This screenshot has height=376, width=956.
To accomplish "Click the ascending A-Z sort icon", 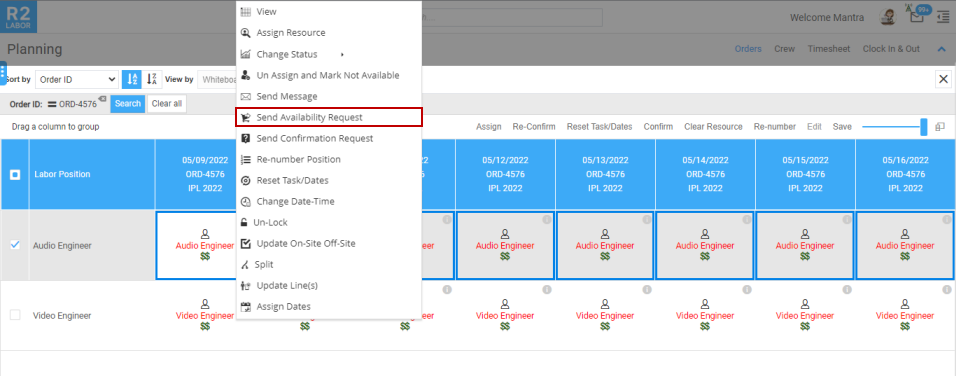I will pyautogui.click(x=131, y=79).
